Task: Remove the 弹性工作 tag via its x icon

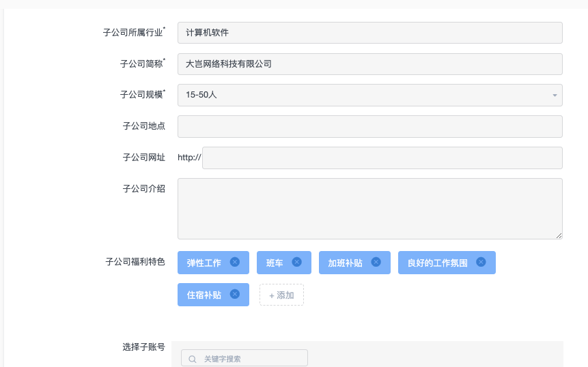Action: pyautogui.click(x=235, y=262)
